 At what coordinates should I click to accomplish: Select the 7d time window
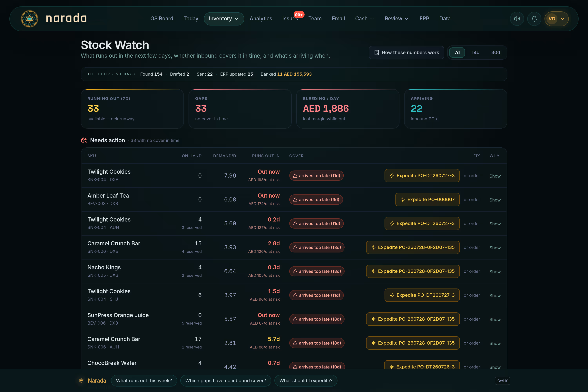(457, 53)
